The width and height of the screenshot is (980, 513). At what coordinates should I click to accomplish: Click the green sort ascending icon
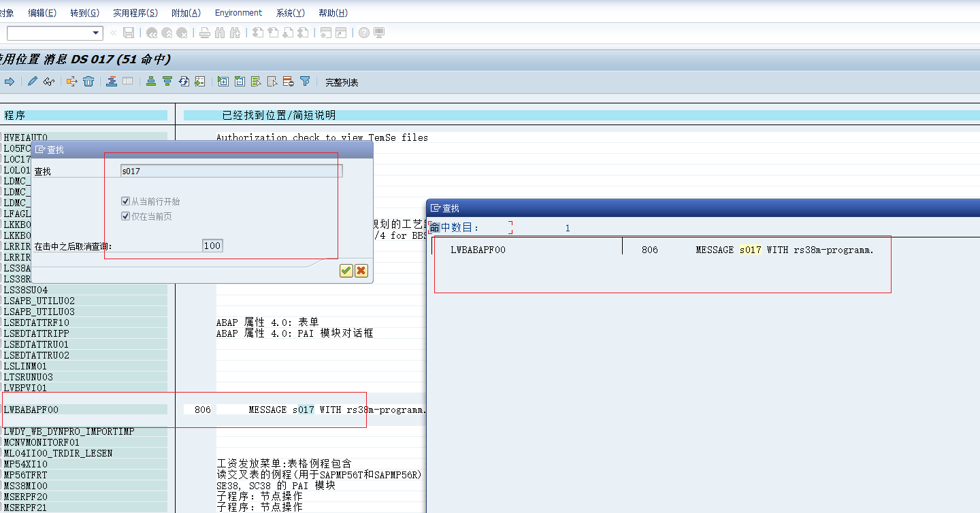151,82
